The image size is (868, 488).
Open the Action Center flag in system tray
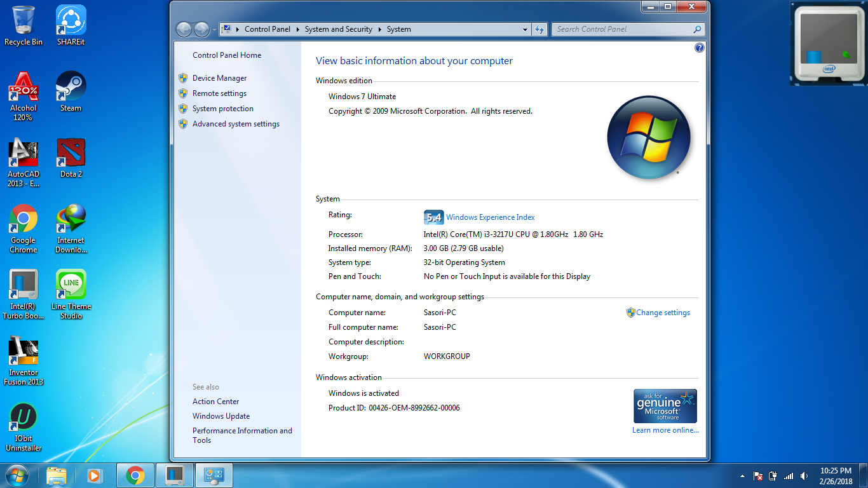tap(757, 475)
